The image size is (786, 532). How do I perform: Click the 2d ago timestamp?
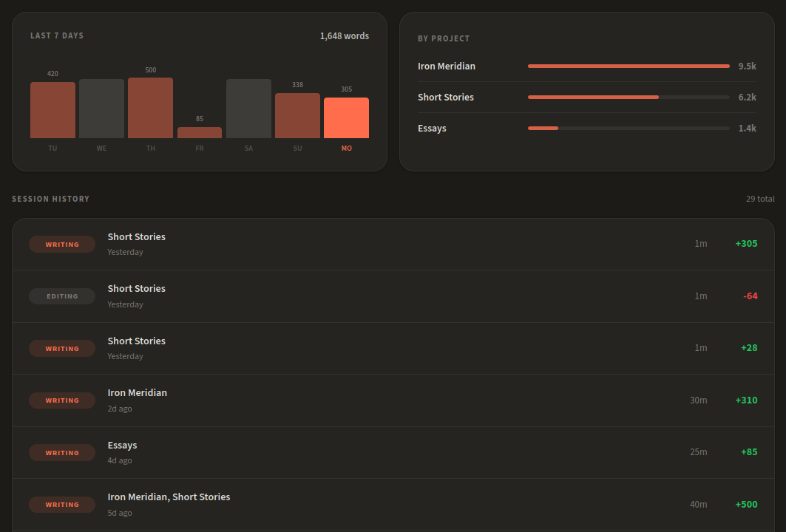pyautogui.click(x=119, y=409)
